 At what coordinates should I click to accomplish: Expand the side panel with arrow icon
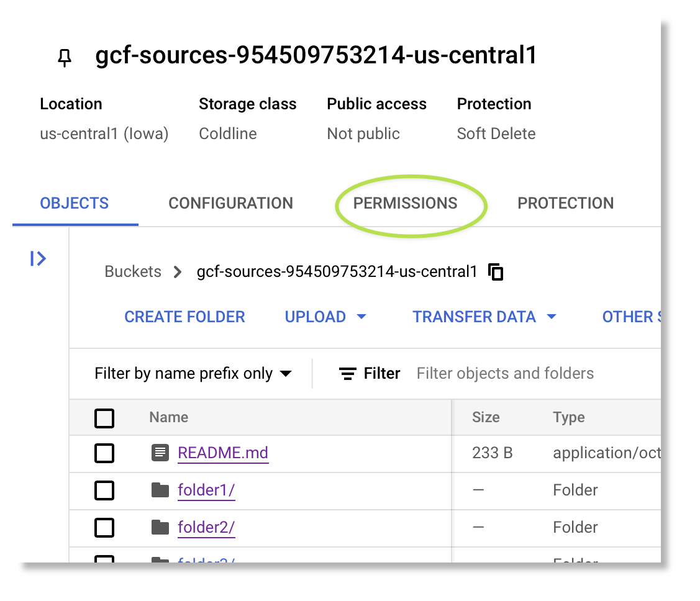pyautogui.click(x=39, y=259)
